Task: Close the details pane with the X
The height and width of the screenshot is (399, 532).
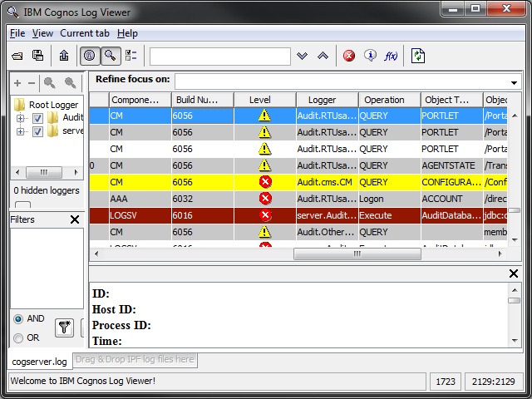Action: coord(514,273)
